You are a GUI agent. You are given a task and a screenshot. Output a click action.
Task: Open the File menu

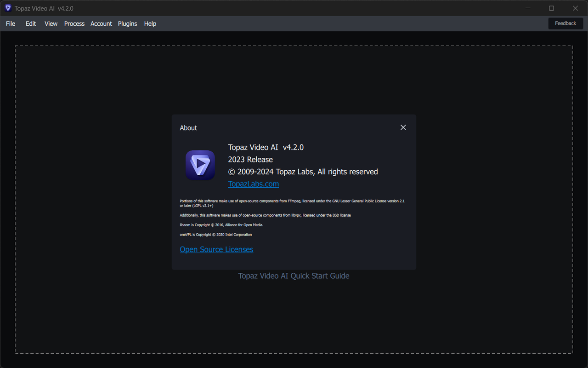11,23
